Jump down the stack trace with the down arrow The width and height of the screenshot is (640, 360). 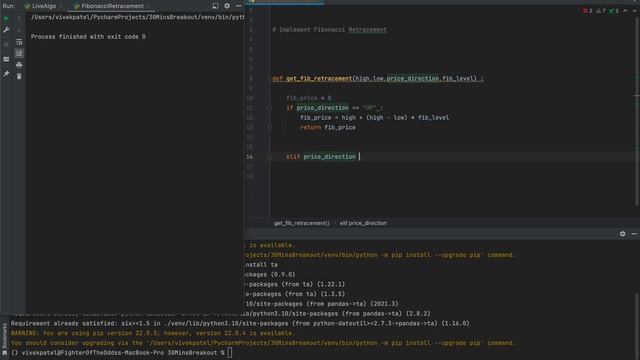(x=19, y=30)
